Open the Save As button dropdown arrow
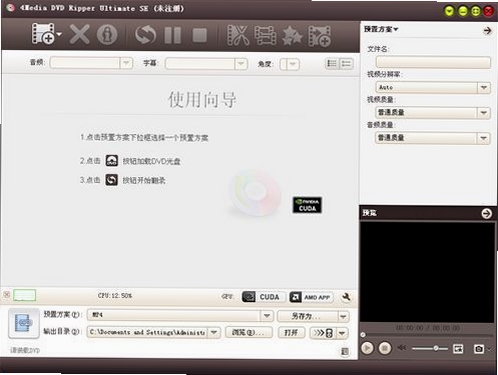The image size is (498, 375). coord(343,317)
